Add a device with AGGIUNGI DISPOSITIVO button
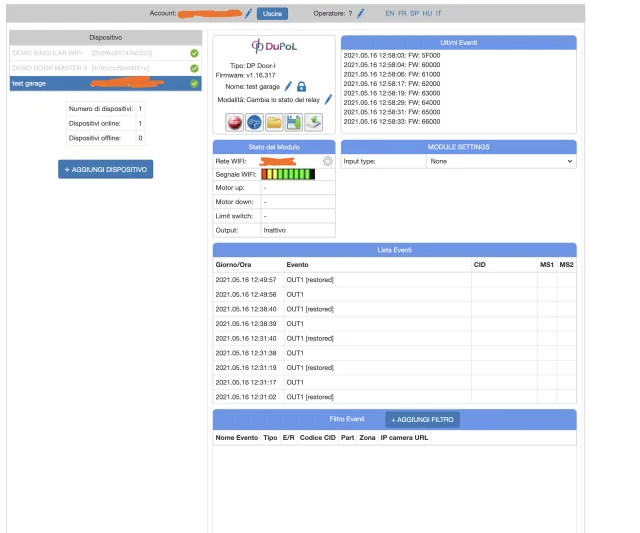640x533 pixels. coord(105,169)
